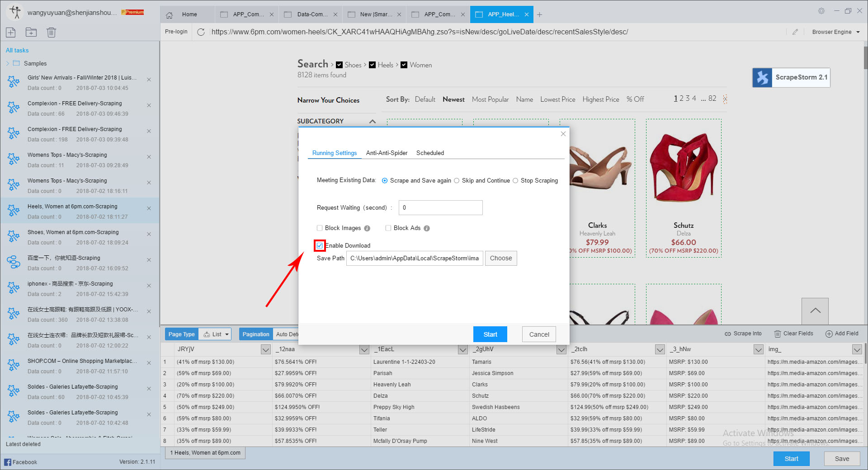Toggle the Shoes filter checkbox in breadcrumb
868x470 pixels.
(x=340, y=65)
